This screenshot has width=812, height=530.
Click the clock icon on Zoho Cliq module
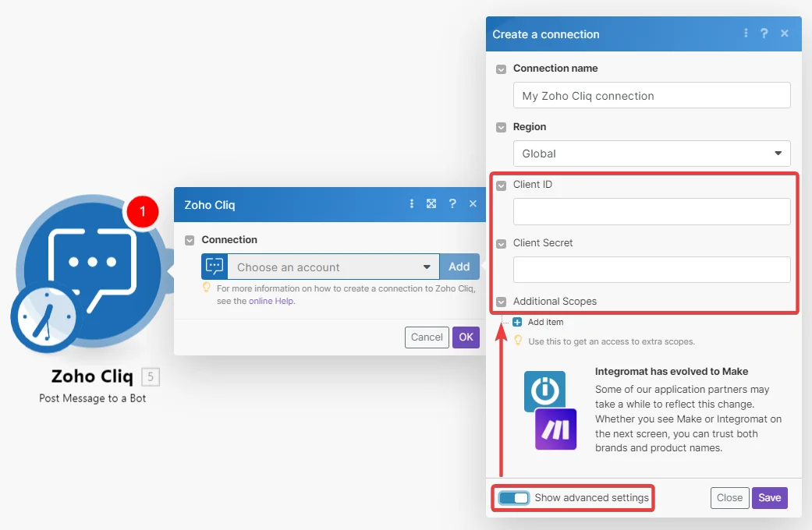(47, 316)
